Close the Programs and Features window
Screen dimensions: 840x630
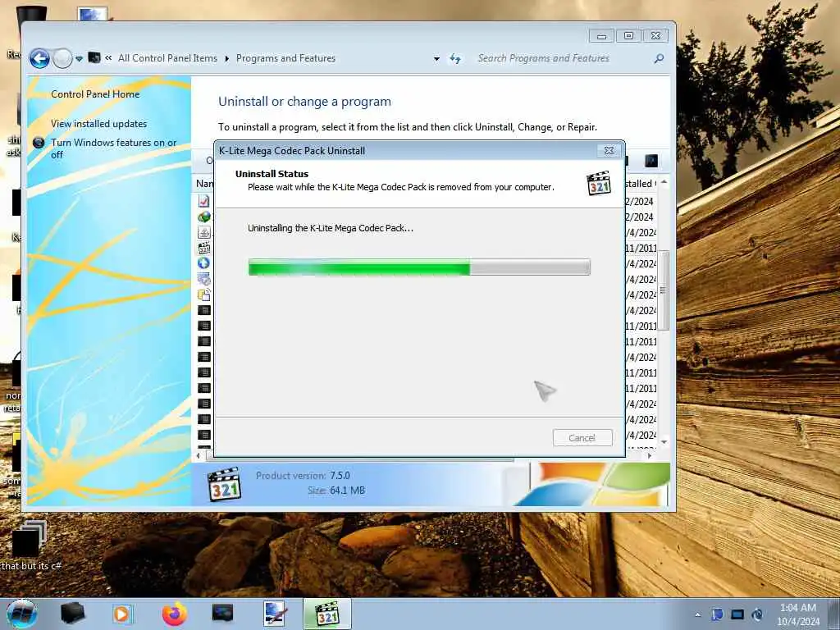click(x=655, y=36)
